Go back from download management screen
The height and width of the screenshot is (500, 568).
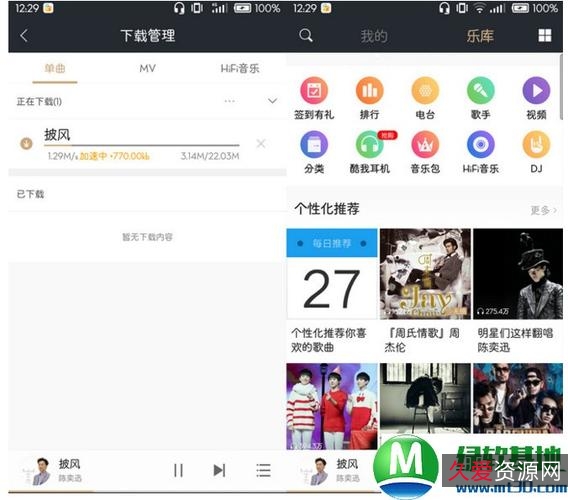24,36
